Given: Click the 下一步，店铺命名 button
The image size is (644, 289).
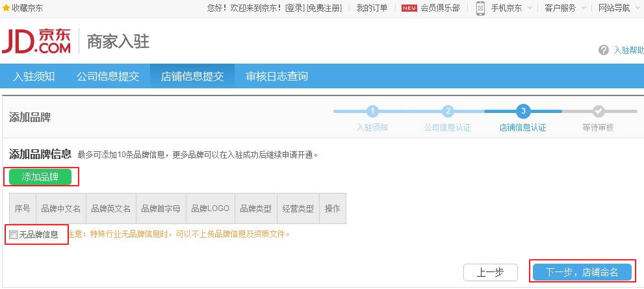Looking at the screenshot, I should (582, 272).
